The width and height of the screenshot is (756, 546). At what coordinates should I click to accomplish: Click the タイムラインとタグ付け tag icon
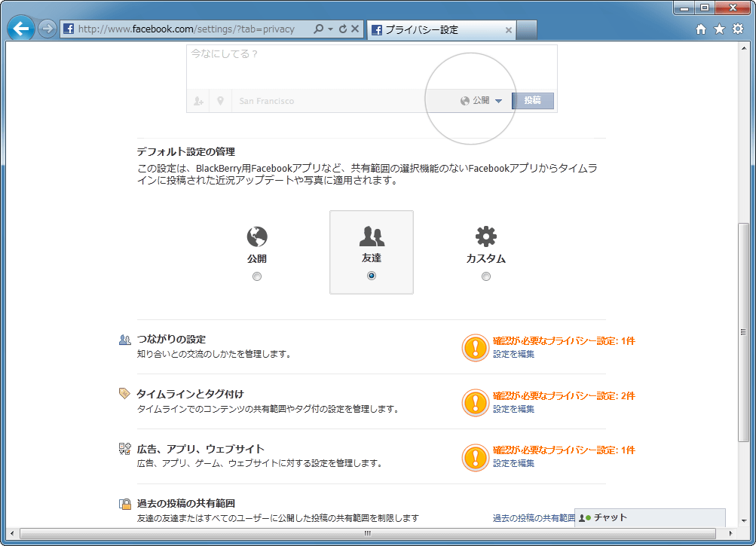click(x=125, y=394)
